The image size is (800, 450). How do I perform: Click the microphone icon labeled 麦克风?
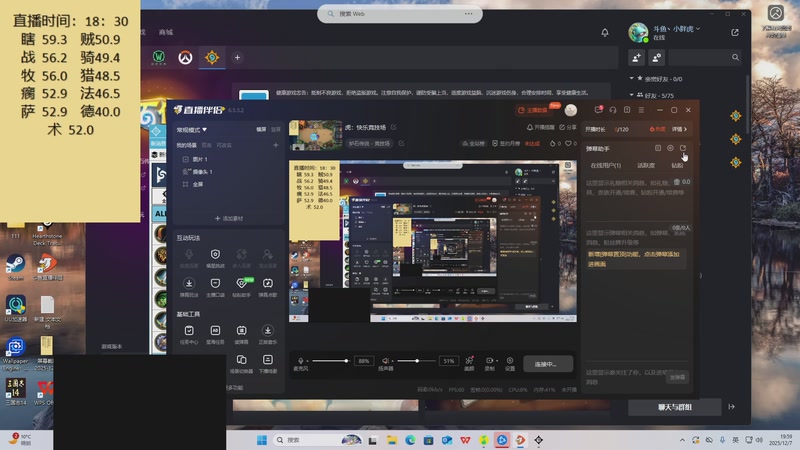pos(301,361)
